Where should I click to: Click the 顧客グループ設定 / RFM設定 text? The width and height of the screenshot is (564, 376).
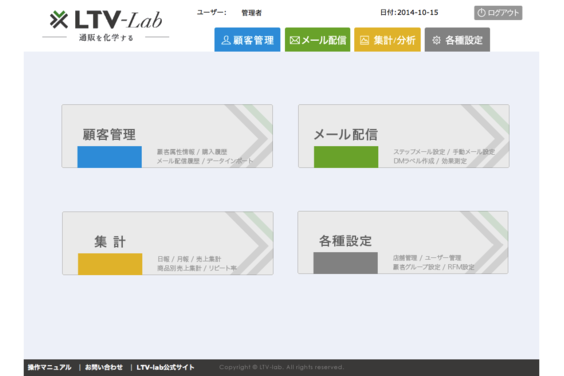click(x=433, y=267)
